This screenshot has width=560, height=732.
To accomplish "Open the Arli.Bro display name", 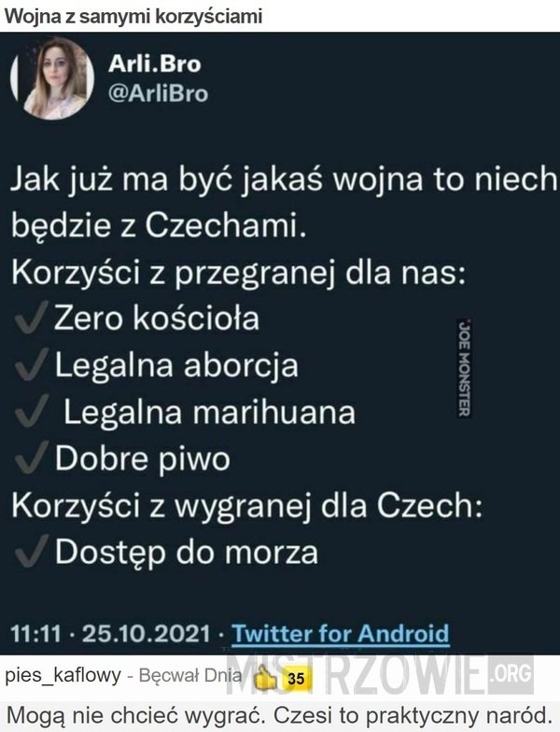I will [x=155, y=63].
